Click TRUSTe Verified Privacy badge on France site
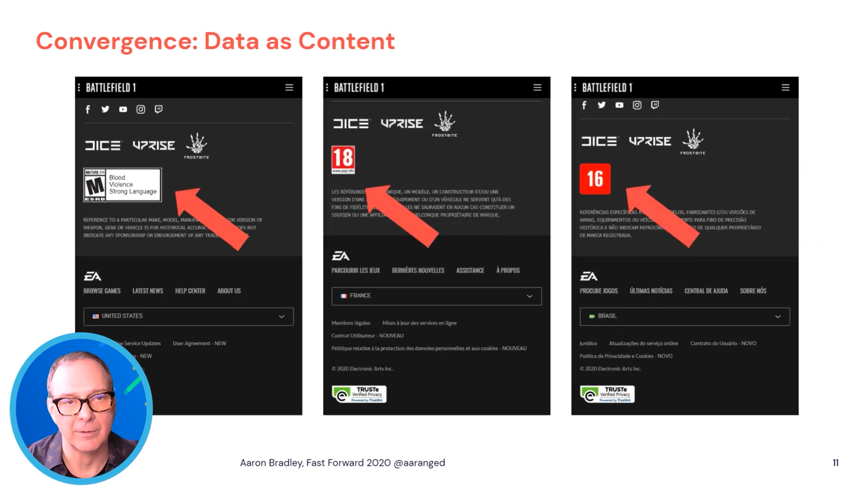 [x=359, y=394]
